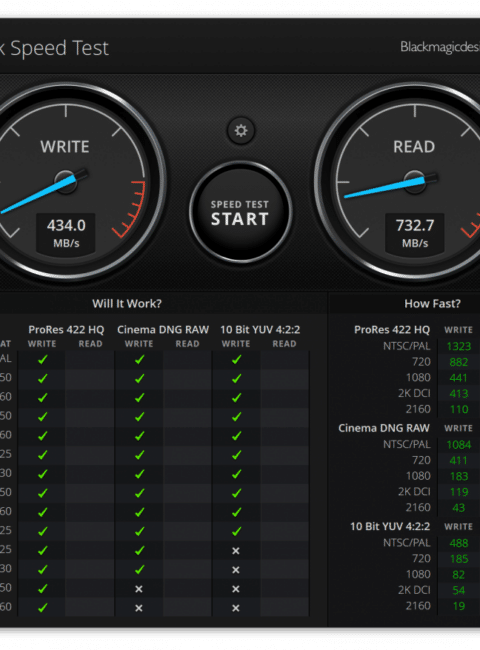Click Cinema DNG RAW NTSC/PAL value 1084
The image size is (480, 650).
[458, 444]
